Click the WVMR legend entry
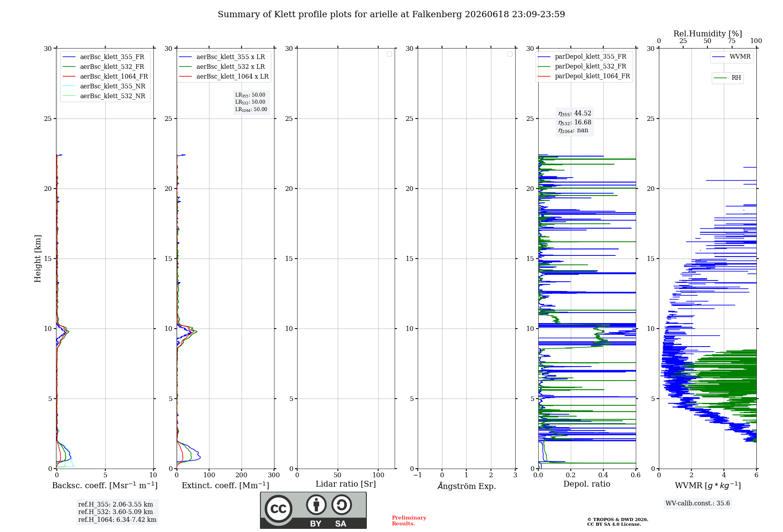This screenshot has width=783, height=532. [x=732, y=57]
